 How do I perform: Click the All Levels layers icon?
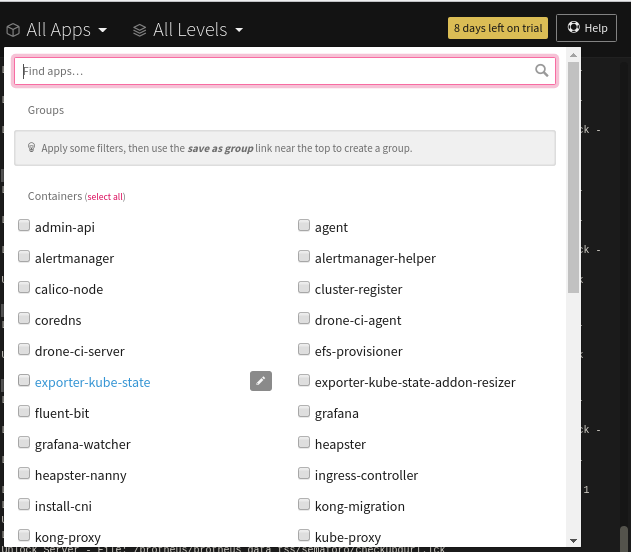click(x=140, y=30)
